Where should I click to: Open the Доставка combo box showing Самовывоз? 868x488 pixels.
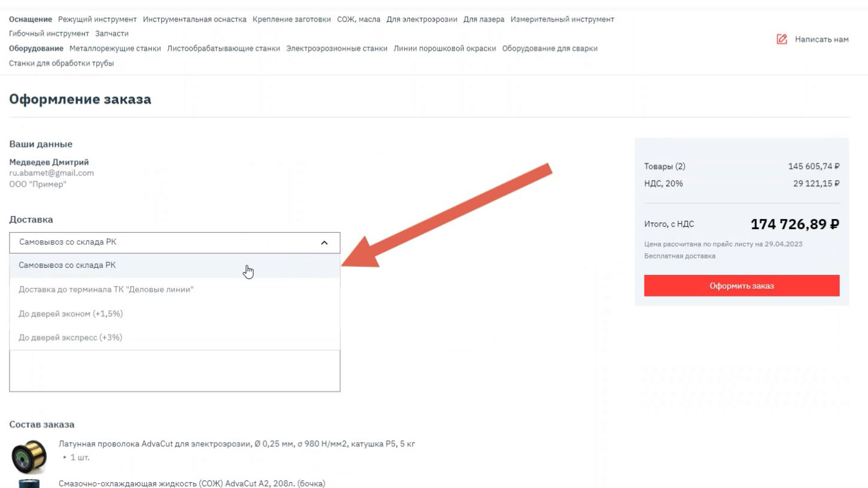(x=174, y=243)
